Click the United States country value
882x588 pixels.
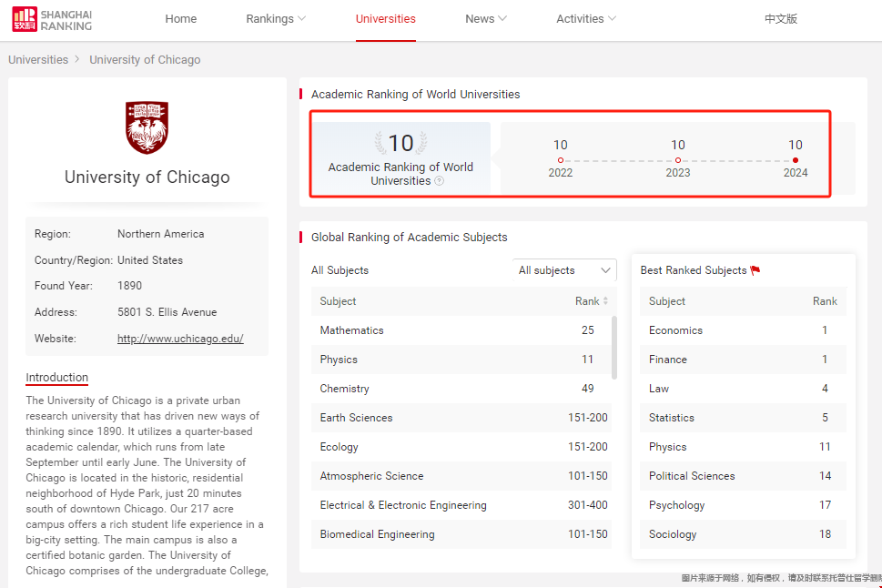coord(150,260)
